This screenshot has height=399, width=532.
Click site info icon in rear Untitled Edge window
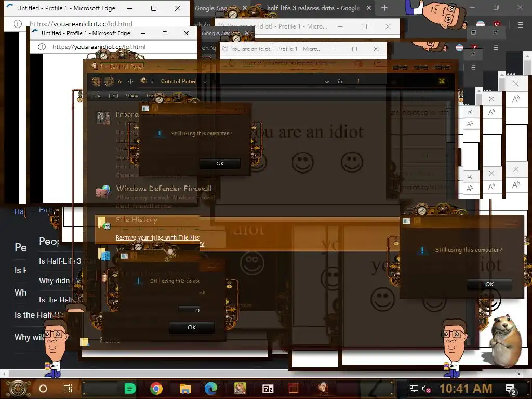point(18,24)
